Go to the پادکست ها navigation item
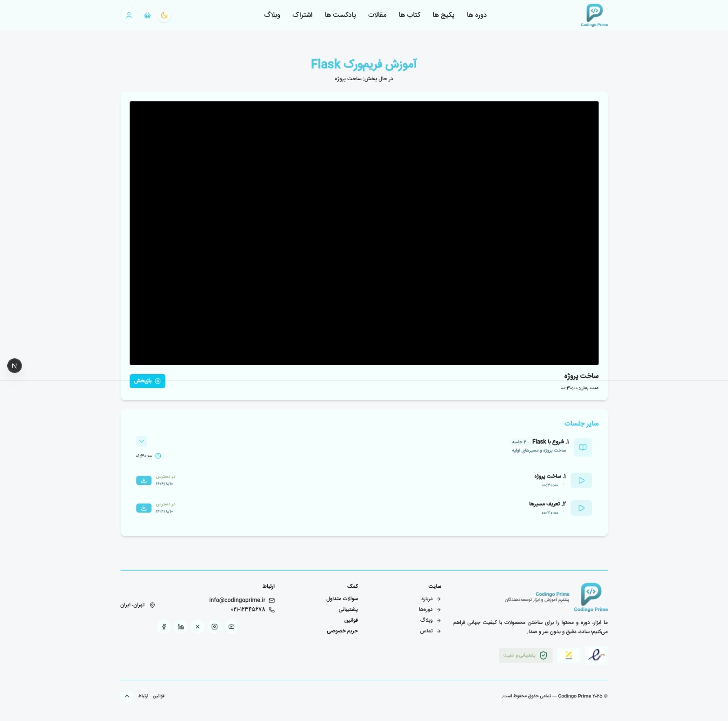This screenshot has width=728, height=721. pyautogui.click(x=340, y=15)
